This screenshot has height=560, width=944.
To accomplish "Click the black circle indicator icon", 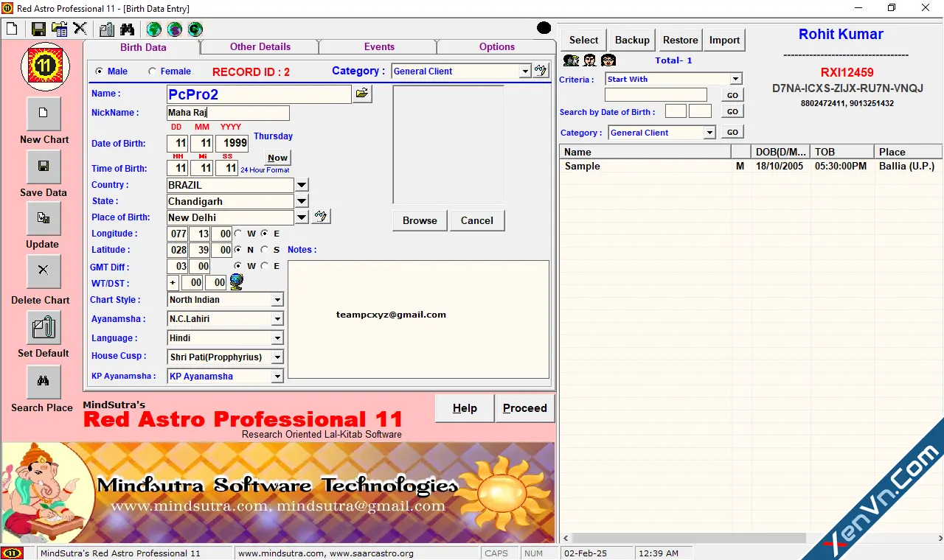I will [x=544, y=29].
